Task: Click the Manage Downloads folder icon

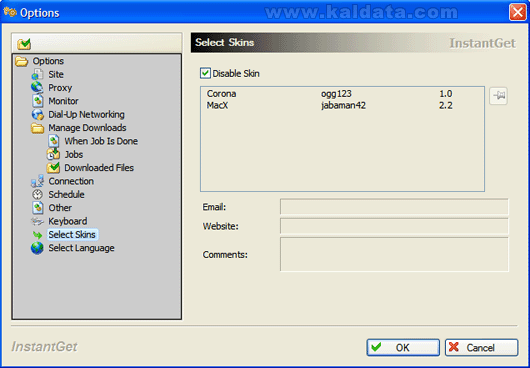Action: point(38,128)
